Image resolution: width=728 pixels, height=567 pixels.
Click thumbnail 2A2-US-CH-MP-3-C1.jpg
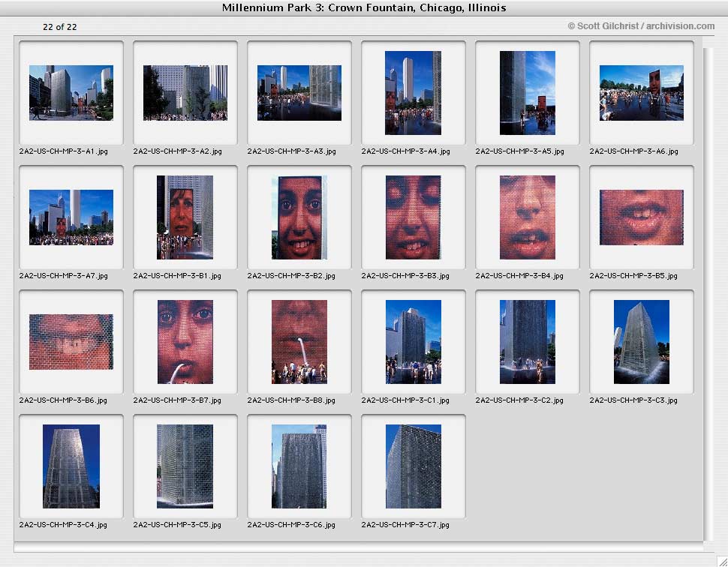click(414, 342)
